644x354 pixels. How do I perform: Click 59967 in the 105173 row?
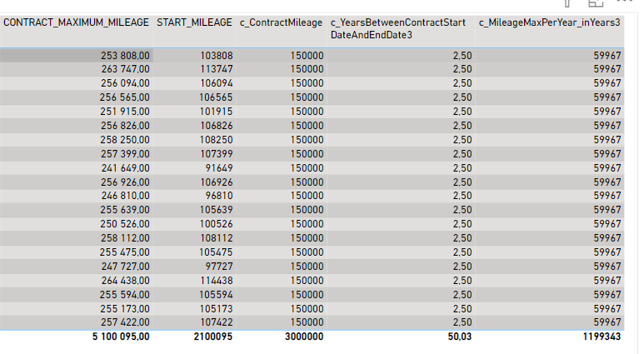point(607,309)
